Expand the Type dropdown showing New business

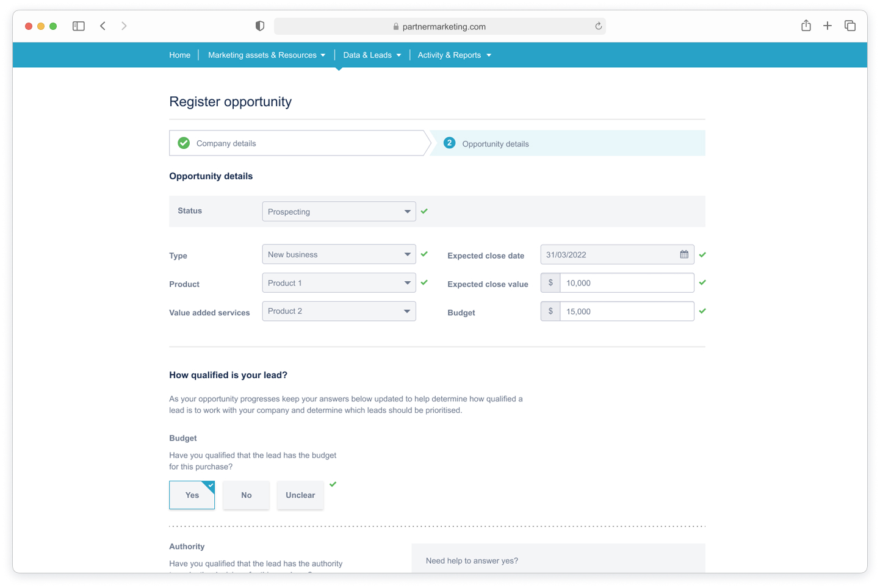pos(339,254)
